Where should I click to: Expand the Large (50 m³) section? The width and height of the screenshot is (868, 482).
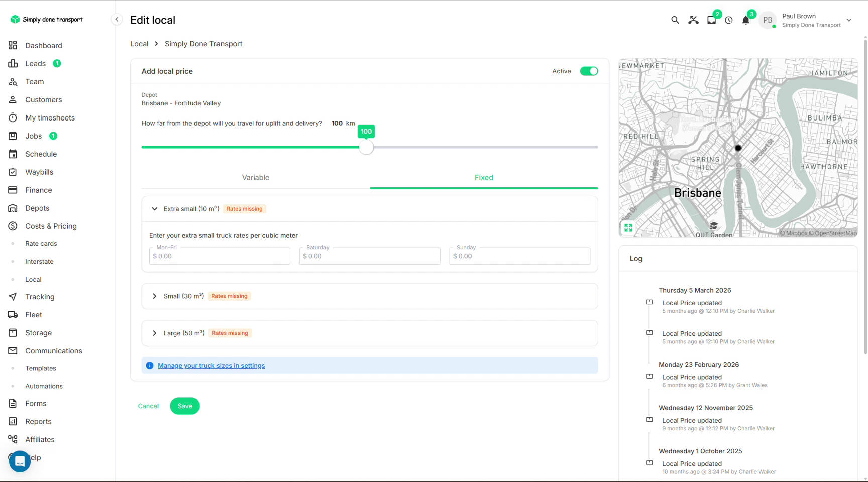(155, 333)
